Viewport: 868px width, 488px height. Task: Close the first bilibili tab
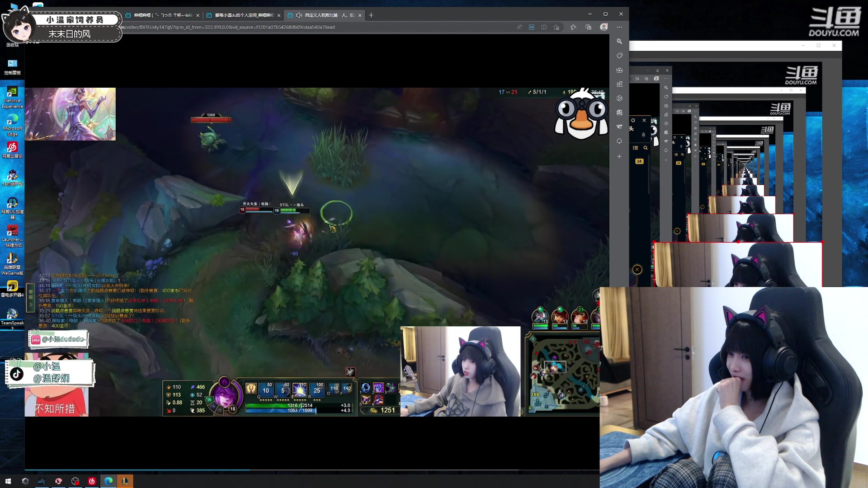coord(198,15)
